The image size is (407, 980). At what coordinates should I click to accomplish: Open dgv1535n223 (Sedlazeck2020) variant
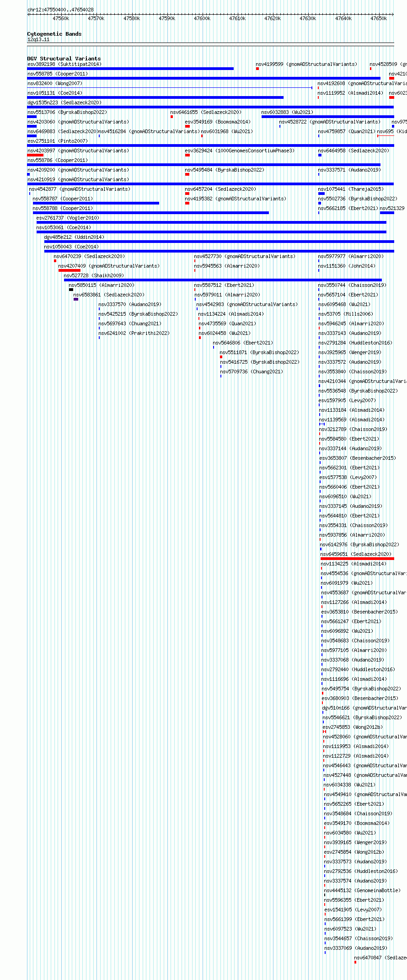[64, 102]
